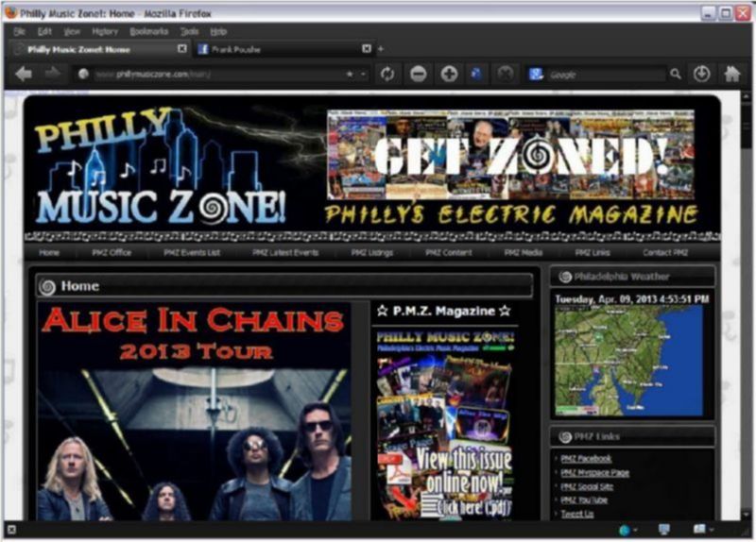
Task: Open PMZ Content in the site navigation
Action: point(449,252)
